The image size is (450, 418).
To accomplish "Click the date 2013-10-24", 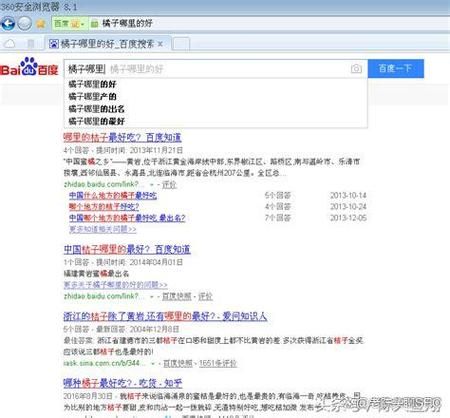I will (x=348, y=207).
